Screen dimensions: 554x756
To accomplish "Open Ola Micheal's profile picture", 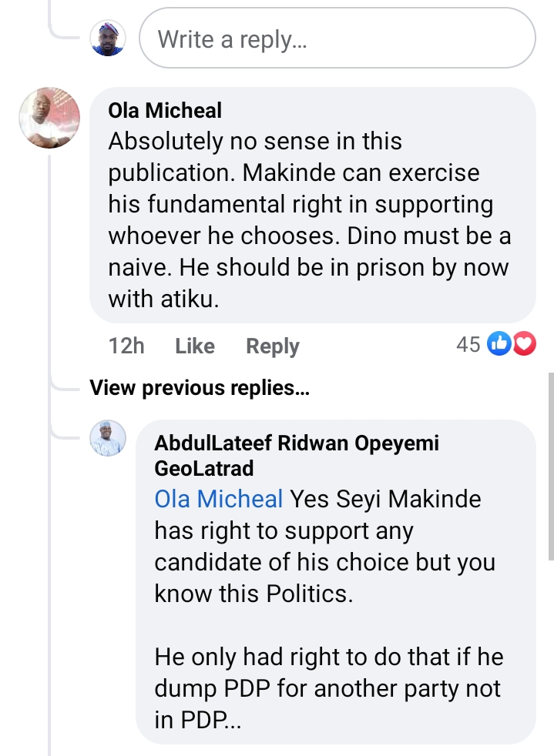I will (x=49, y=118).
